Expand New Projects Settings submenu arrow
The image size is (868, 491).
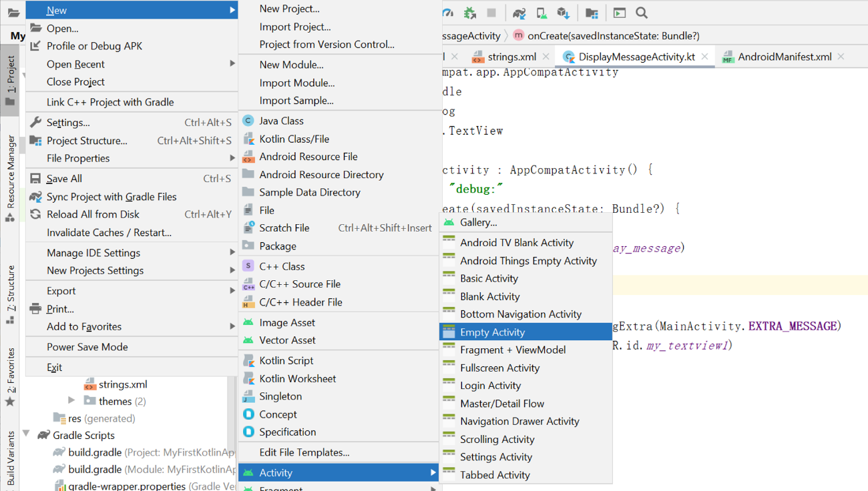[x=232, y=270]
